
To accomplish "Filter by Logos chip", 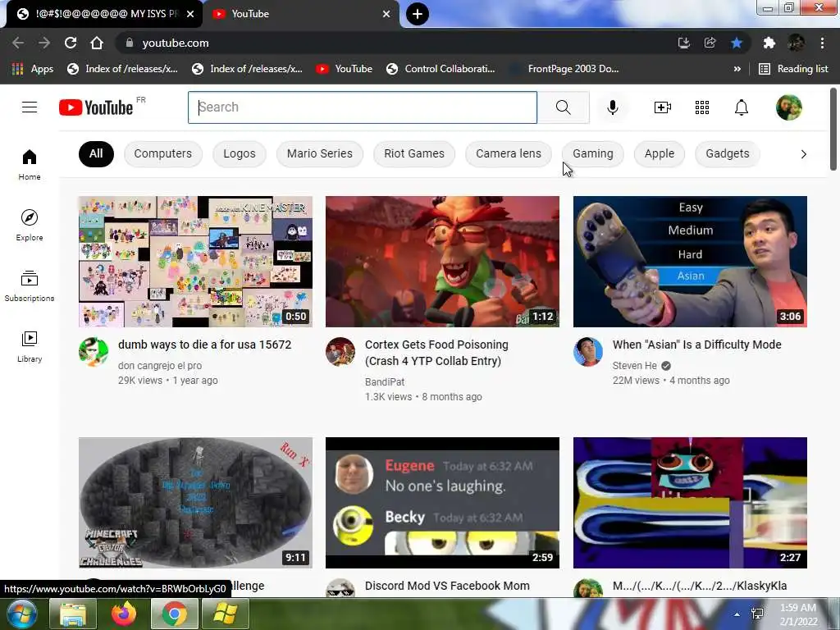I will [240, 153].
